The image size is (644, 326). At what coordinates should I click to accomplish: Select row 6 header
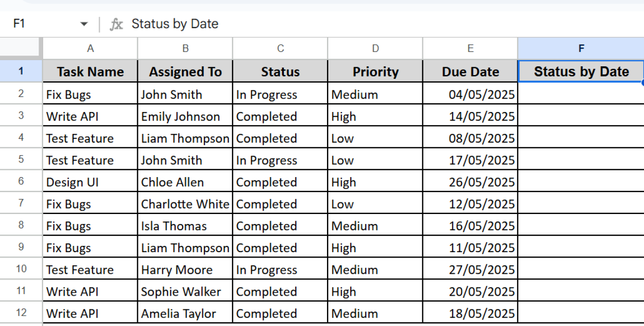coord(21,181)
